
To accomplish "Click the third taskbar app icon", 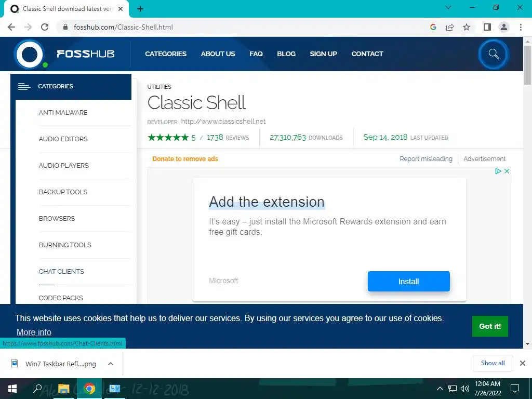I will pos(115,389).
